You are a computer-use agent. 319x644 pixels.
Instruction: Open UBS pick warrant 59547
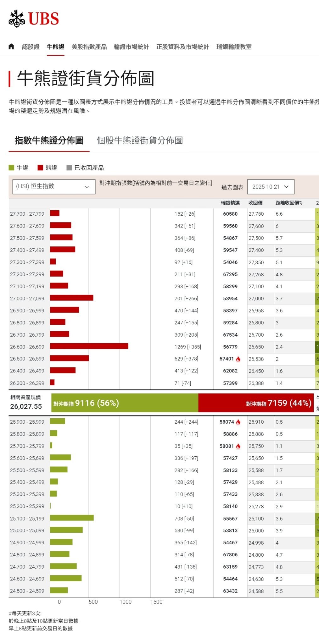pos(230,250)
